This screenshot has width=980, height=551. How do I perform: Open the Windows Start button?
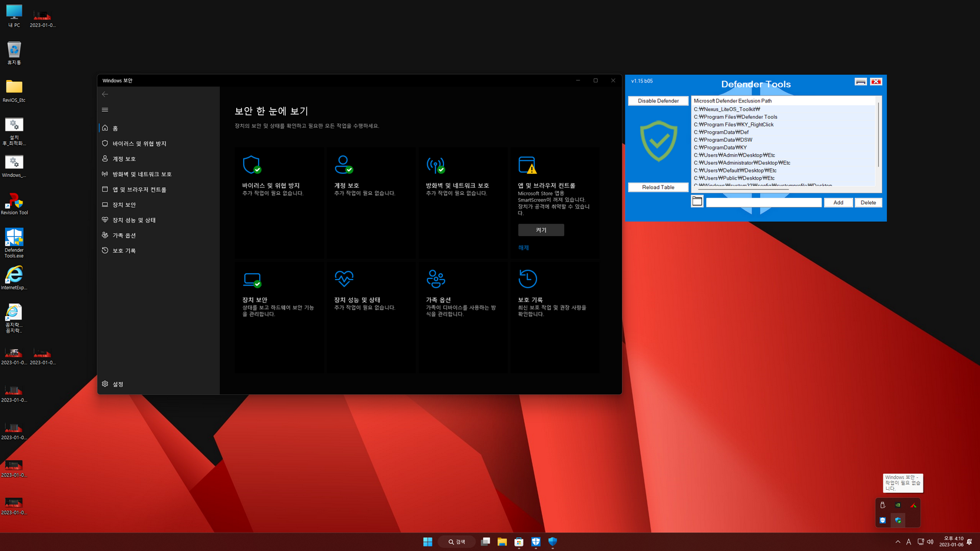coord(428,542)
